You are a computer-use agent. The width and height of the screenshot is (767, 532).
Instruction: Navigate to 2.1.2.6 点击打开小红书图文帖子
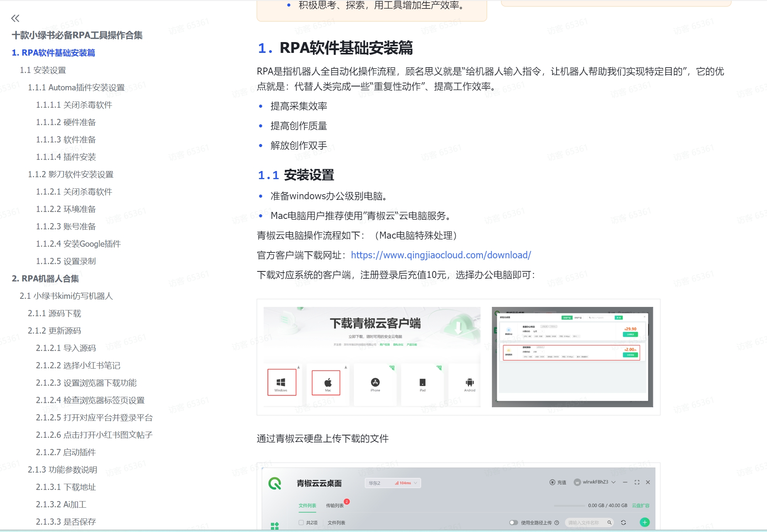click(94, 435)
